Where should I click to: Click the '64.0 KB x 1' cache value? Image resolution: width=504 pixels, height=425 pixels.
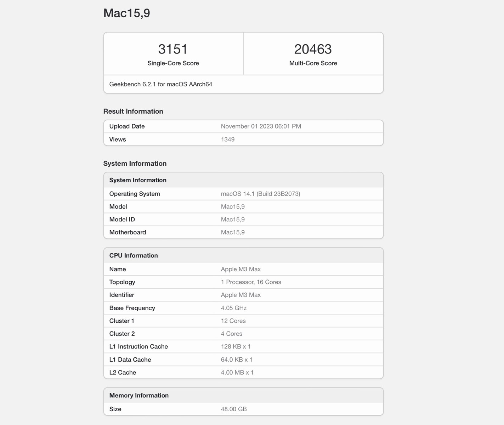point(237,359)
